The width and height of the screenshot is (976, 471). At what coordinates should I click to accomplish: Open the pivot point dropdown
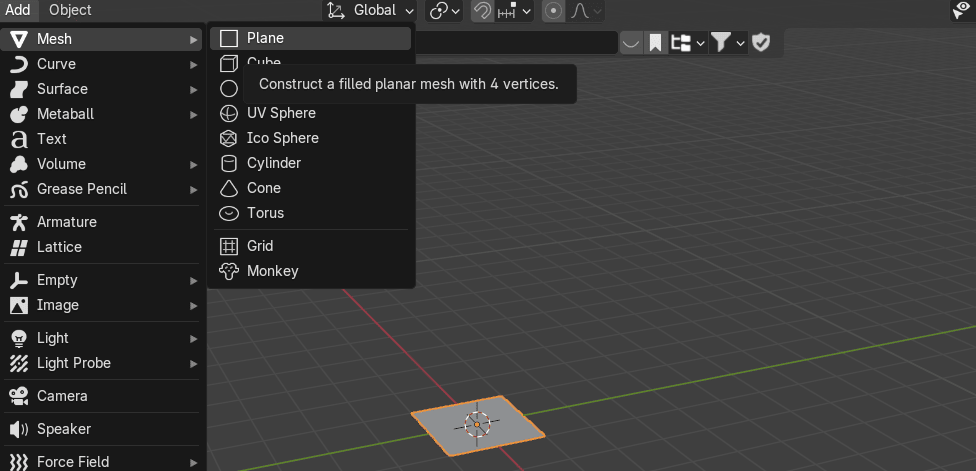click(x=444, y=11)
